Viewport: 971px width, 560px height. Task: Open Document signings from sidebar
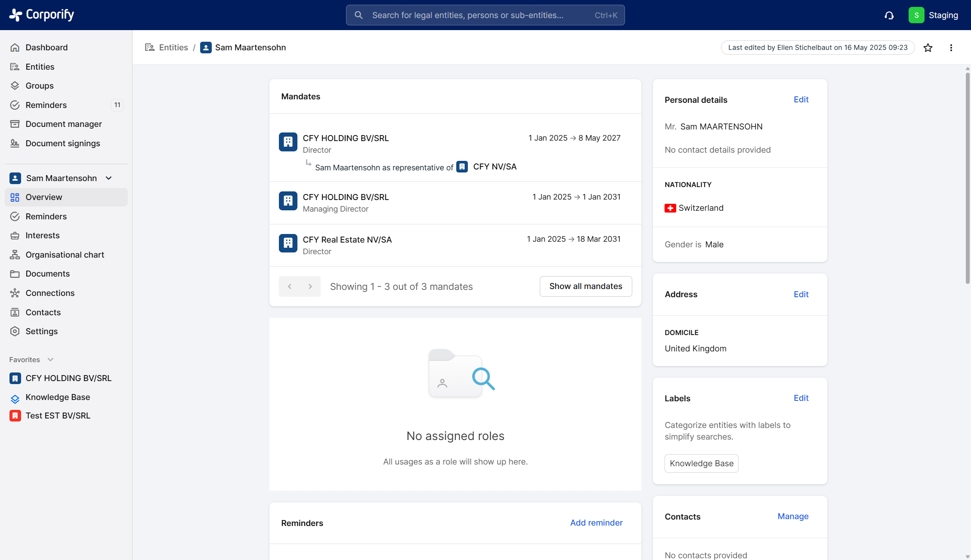pyautogui.click(x=62, y=143)
